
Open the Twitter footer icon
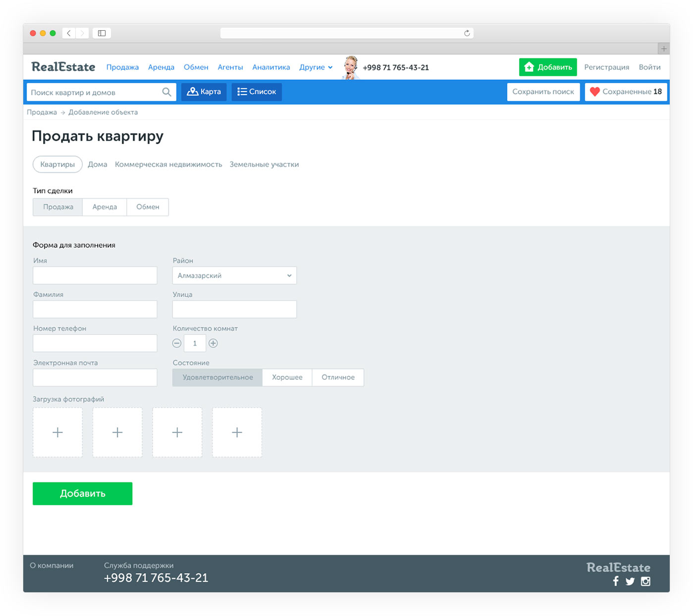tap(630, 581)
